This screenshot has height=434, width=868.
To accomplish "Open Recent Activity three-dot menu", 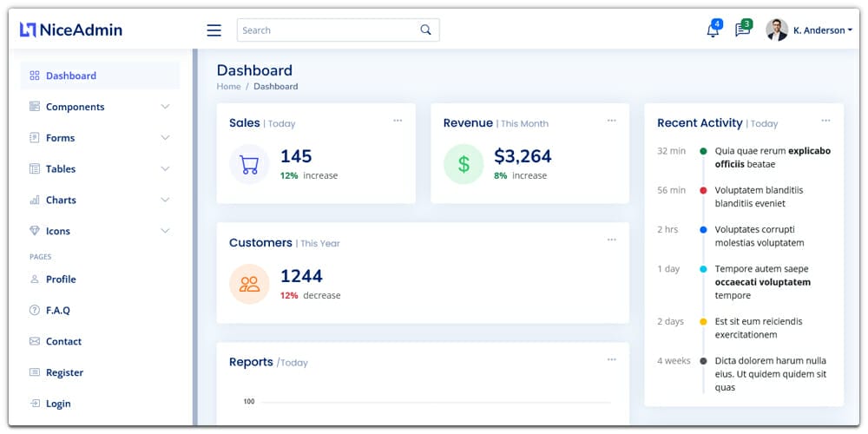I will coord(825,121).
